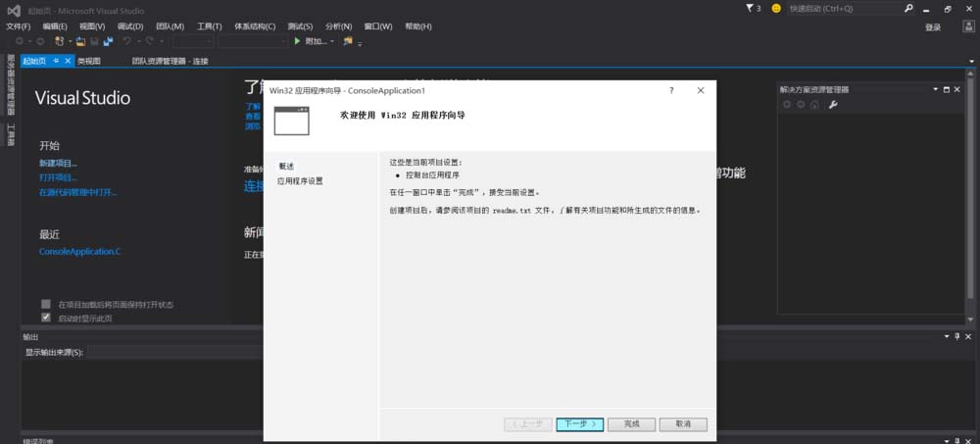Uncheck 启动时显示此页 checkbox

pyautogui.click(x=46, y=318)
